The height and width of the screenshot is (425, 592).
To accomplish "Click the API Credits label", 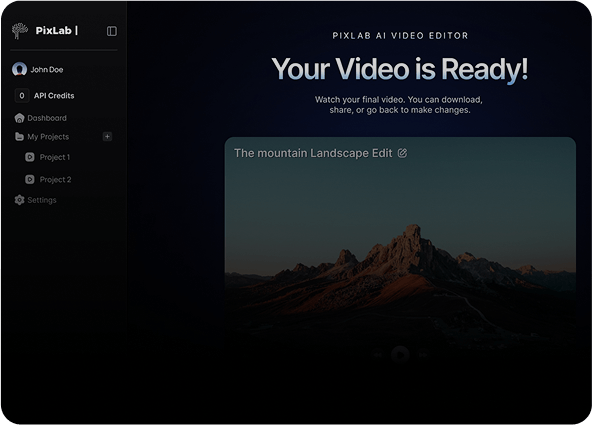I will tap(54, 95).
